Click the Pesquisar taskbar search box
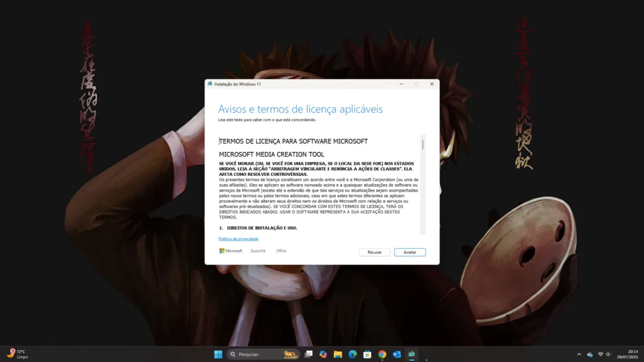 coord(263,354)
